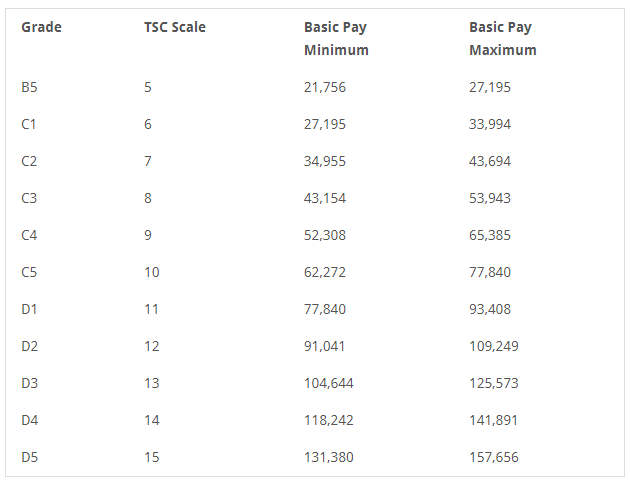Select the D5 grade cell

(29, 457)
